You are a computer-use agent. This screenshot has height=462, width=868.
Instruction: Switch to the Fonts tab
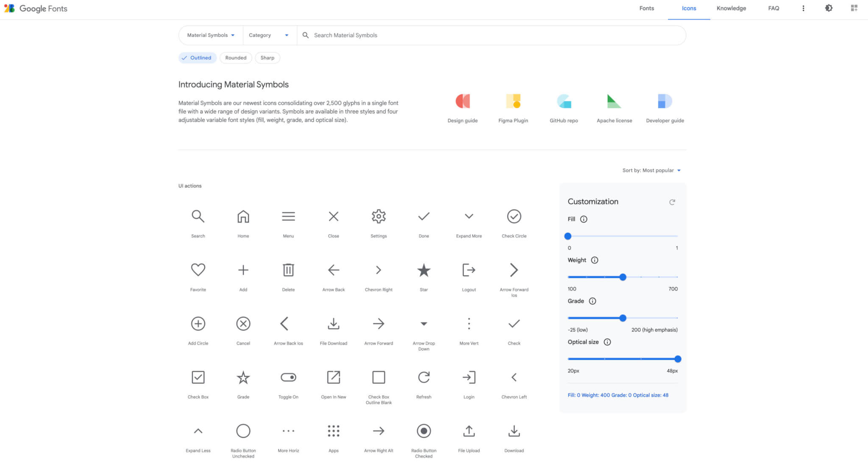[x=646, y=8]
